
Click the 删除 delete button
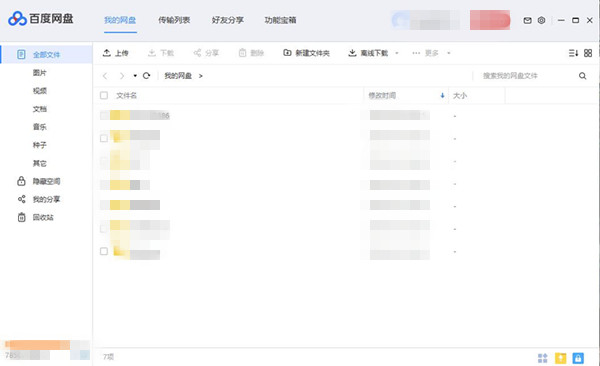point(251,53)
